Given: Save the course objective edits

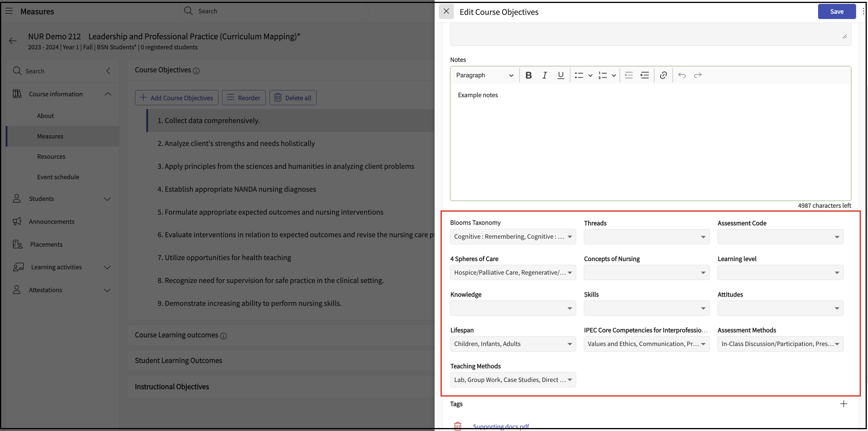Looking at the screenshot, I should 836,12.
